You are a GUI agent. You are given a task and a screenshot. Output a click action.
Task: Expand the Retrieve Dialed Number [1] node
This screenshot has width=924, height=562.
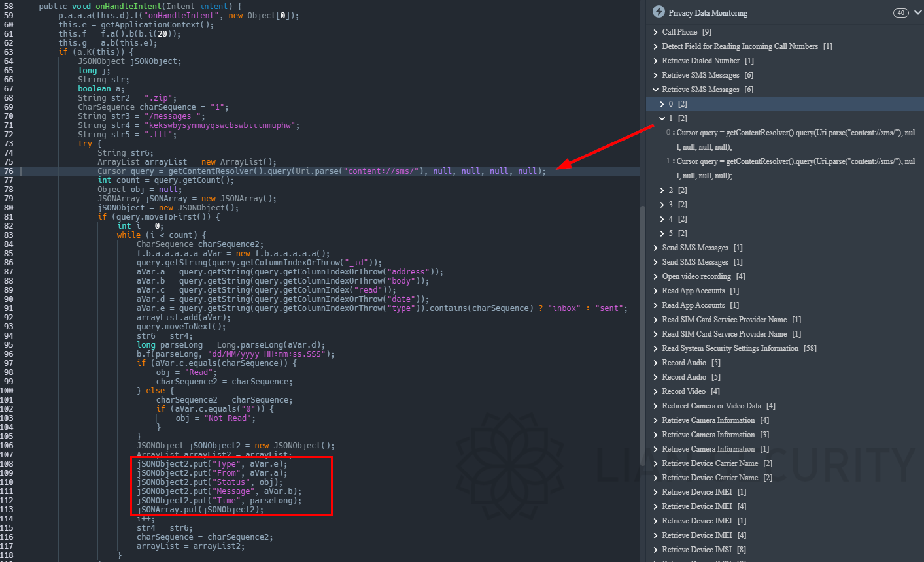point(656,61)
